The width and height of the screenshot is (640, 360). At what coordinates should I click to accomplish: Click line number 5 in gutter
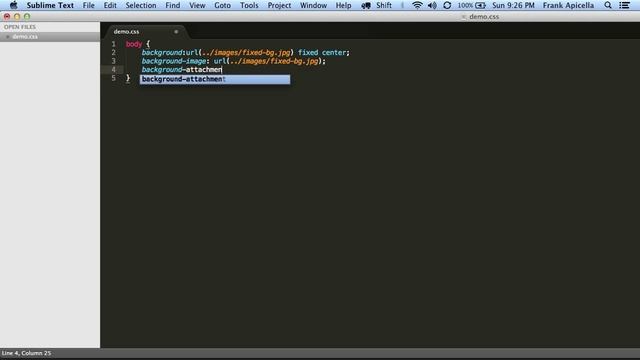113,78
